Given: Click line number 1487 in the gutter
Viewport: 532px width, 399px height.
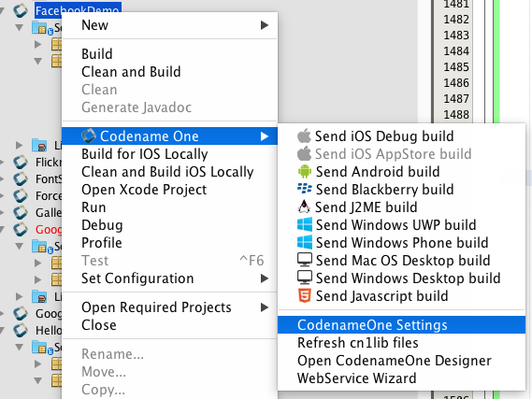Looking at the screenshot, I should tap(456, 99).
